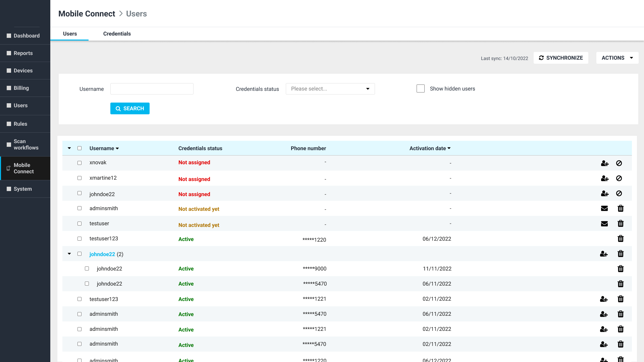This screenshot has height=362, width=644.
Task: Delete testuser credential with trash icon
Action: coord(620,224)
